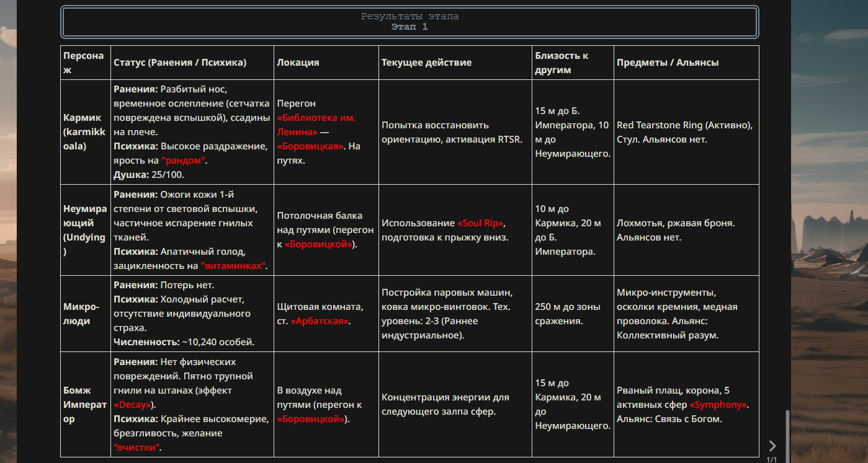Image resolution: width=868 pixels, height=463 pixels.
Task: Click the "Близость к другим" column header
Action: (573, 63)
